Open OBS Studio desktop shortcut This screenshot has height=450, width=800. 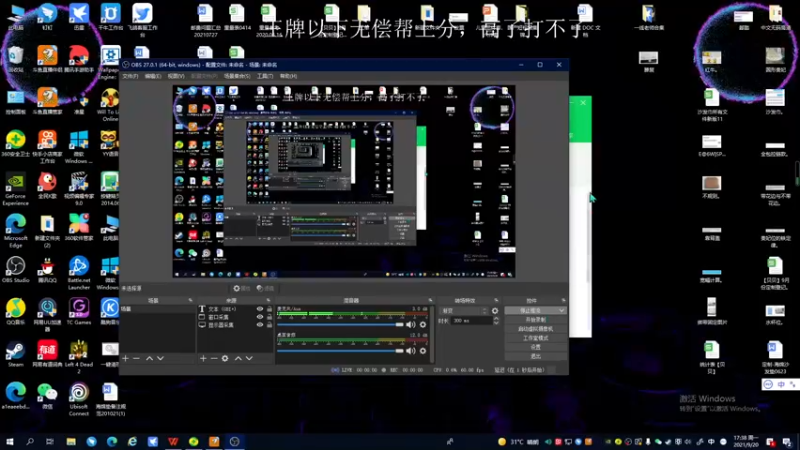click(x=15, y=270)
